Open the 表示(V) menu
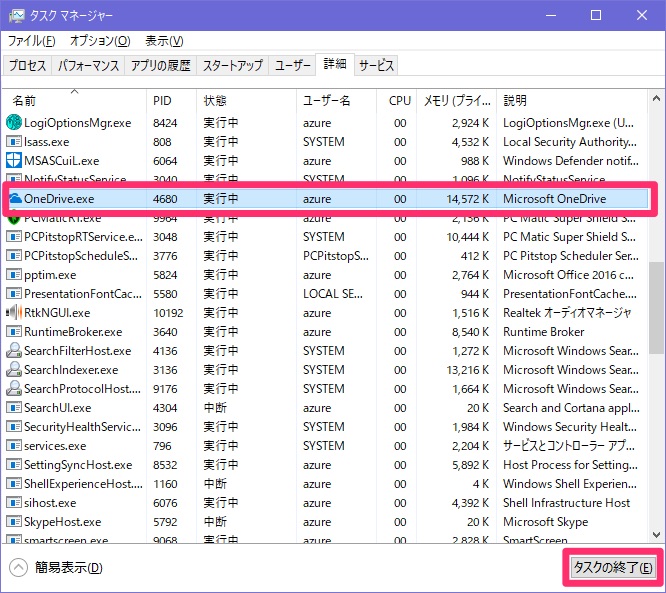 tap(164, 41)
